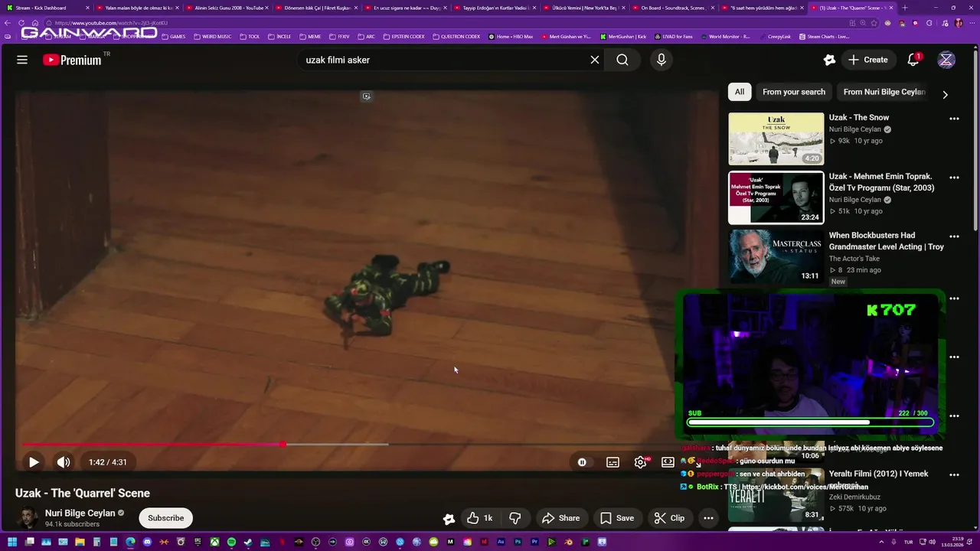The width and height of the screenshot is (980, 551).
Task: Open the notifications bell
Action: pos(913,60)
